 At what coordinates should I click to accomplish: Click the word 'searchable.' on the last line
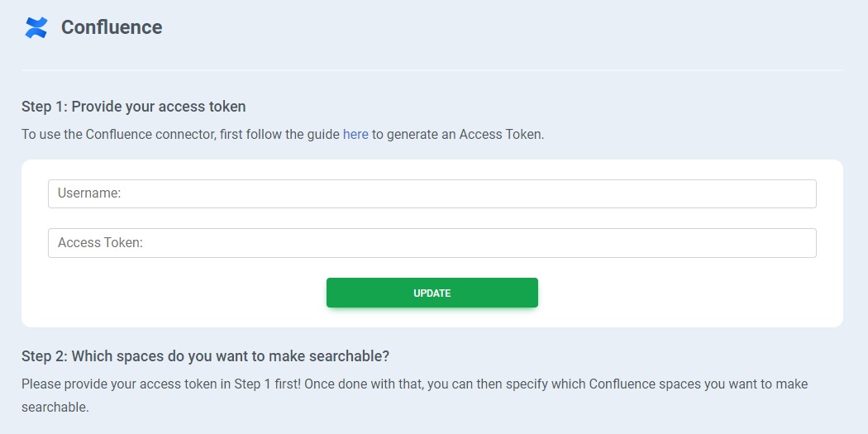point(55,408)
